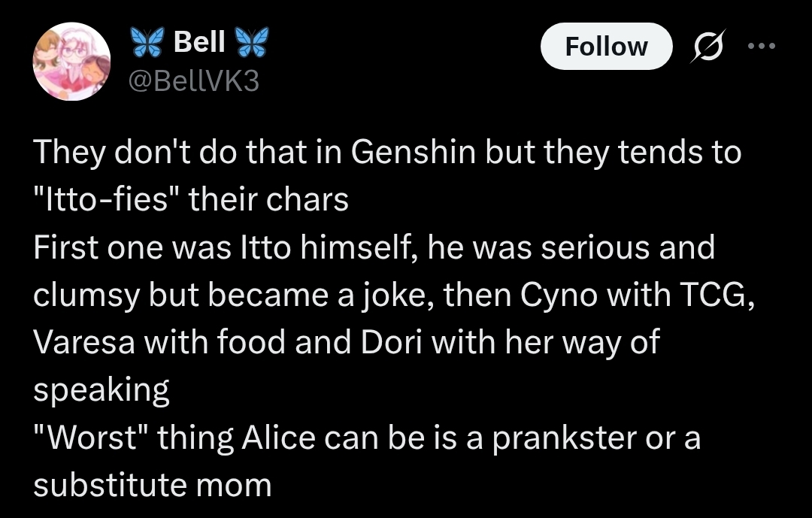Open Bell's profile picture avatar
The height and width of the screenshot is (518, 812).
tap(71, 61)
